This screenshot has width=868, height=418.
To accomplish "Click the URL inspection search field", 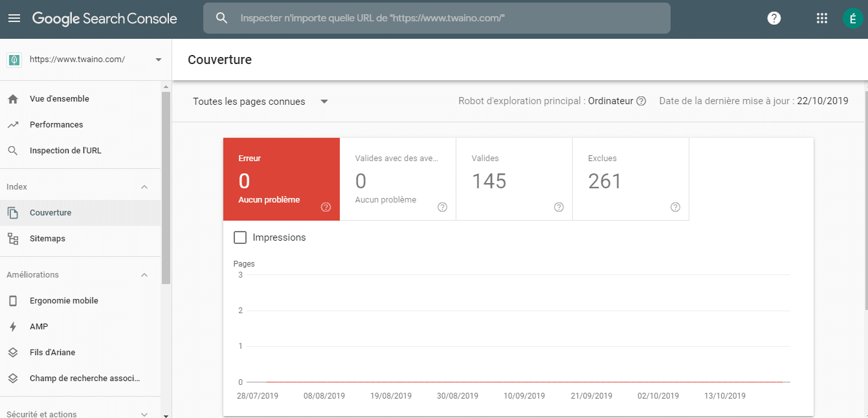I will pos(437,18).
